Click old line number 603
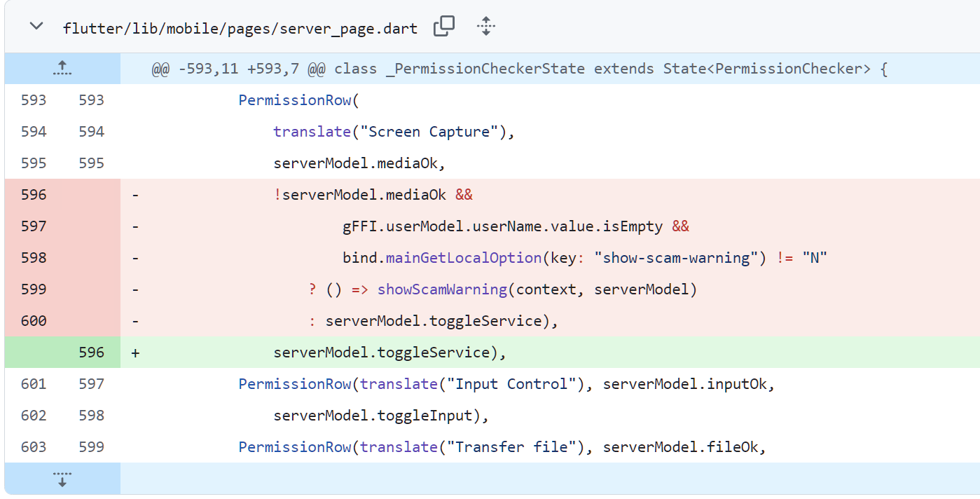 (x=34, y=447)
